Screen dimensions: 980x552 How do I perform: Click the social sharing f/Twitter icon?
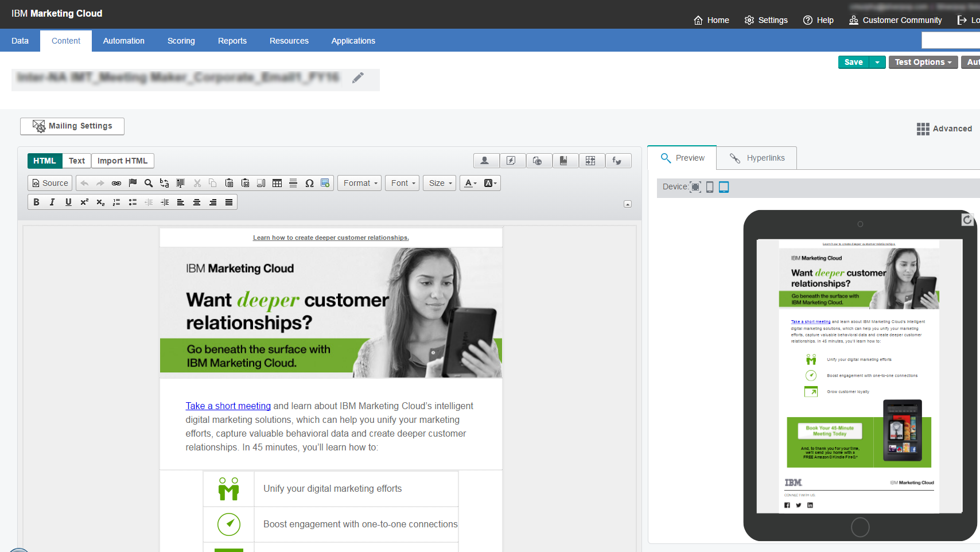(x=619, y=161)
